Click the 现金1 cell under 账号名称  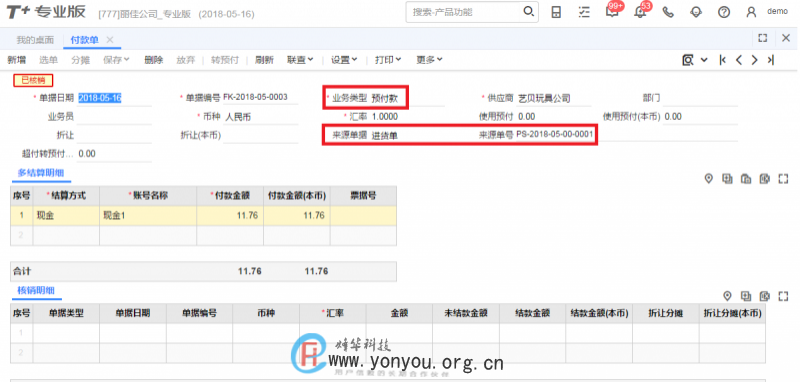click(x=148, y=216)
